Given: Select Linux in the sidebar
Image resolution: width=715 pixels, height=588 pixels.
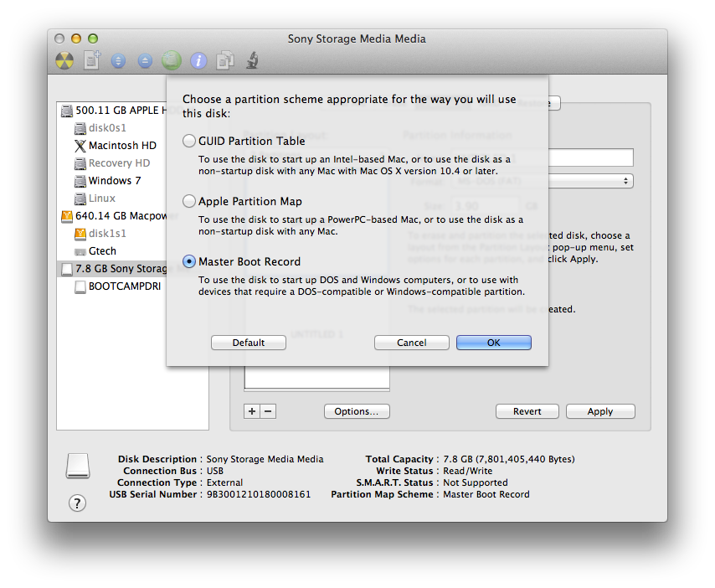Looking at the screenshot, I should point(101,199).
